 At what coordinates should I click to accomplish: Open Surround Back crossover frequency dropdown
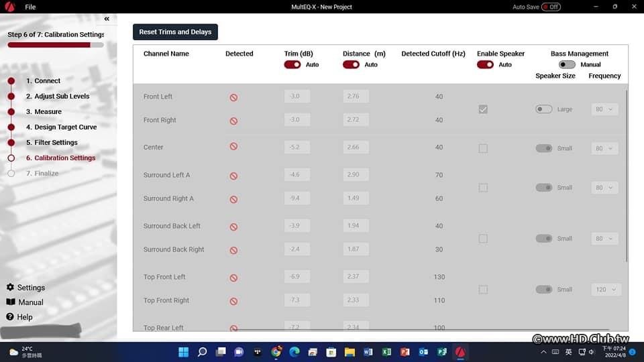tap(604, 239)
